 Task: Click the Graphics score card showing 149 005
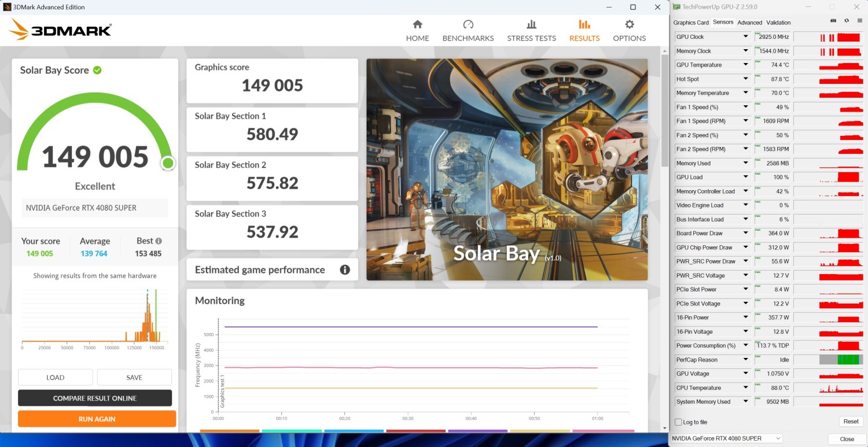tap(272, 81)
